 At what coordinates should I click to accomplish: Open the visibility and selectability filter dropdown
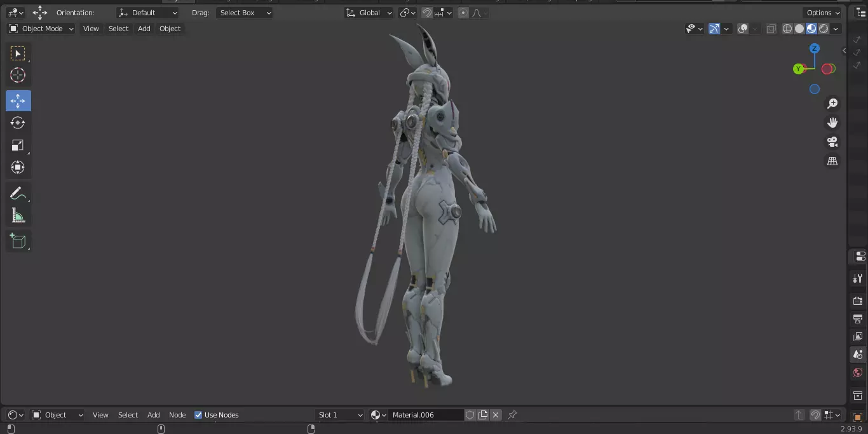[695, 29]
